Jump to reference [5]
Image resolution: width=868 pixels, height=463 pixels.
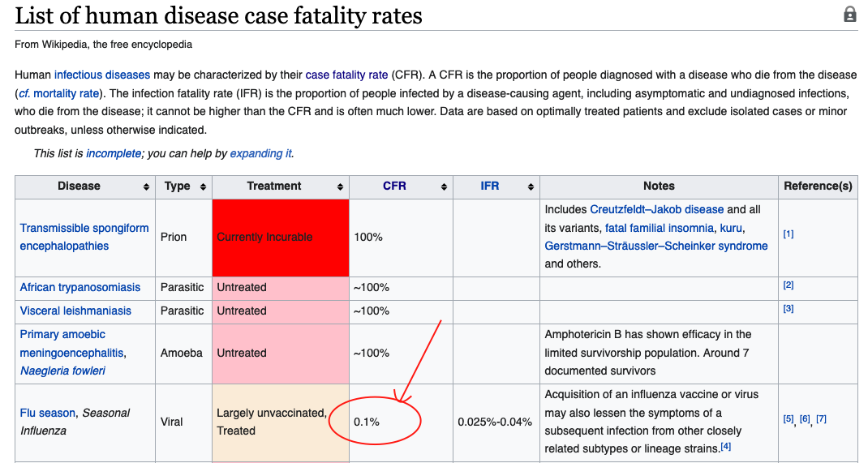789,419
